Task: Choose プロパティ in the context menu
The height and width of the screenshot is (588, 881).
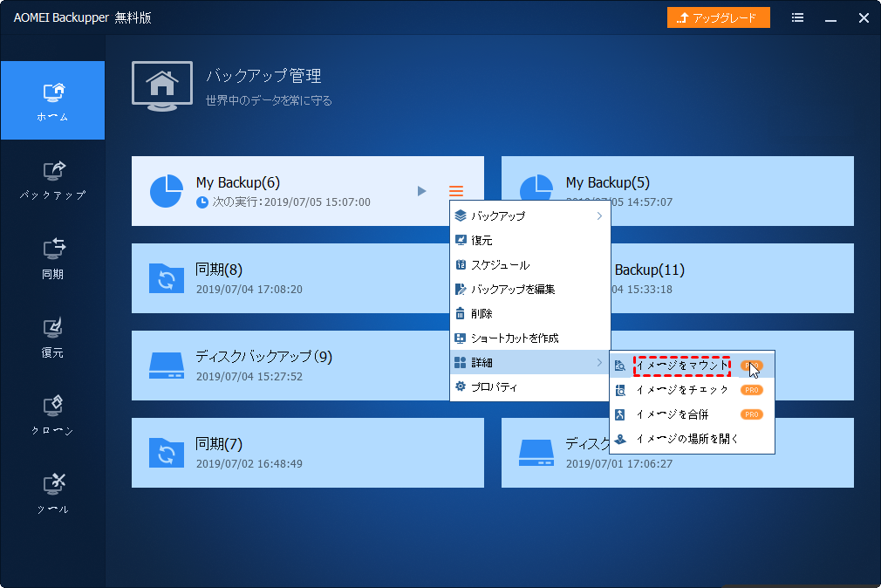Action: 529,386
